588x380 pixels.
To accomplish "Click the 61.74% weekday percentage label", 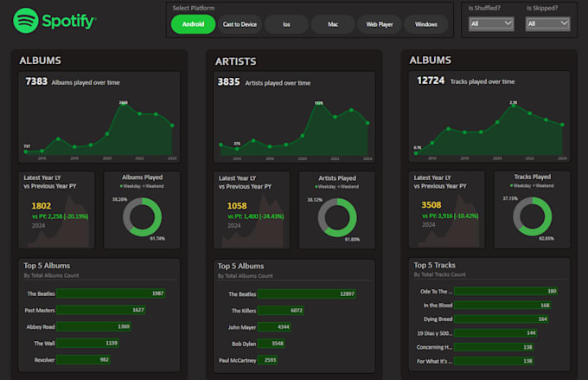I will coord(157,238).
